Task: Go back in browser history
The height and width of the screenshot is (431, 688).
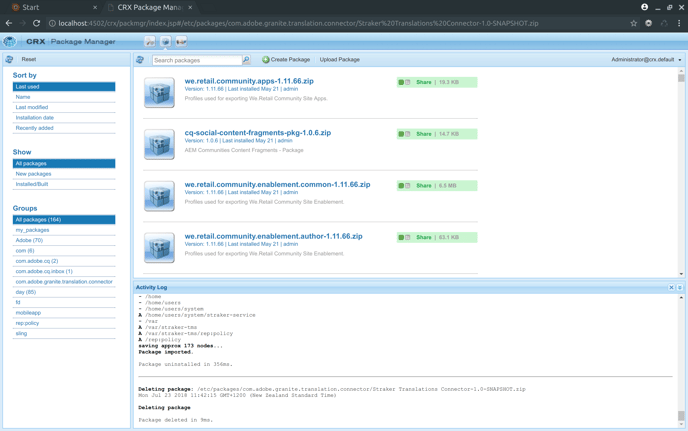Action: click(9, 23)
